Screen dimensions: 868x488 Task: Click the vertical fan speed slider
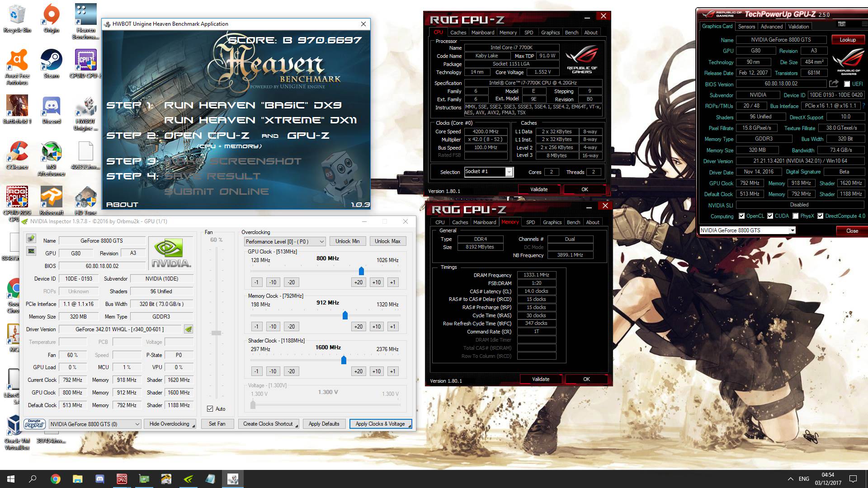216,333
